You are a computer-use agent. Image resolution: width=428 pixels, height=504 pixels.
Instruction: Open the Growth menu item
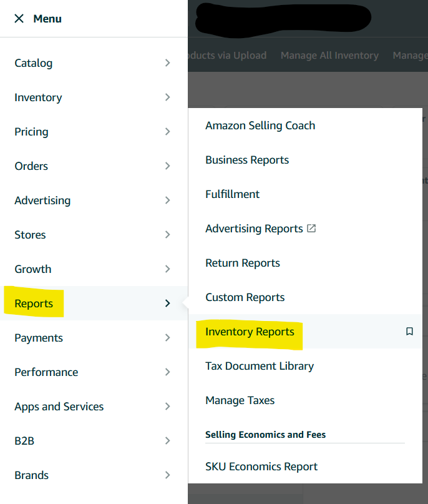[32, 269]
